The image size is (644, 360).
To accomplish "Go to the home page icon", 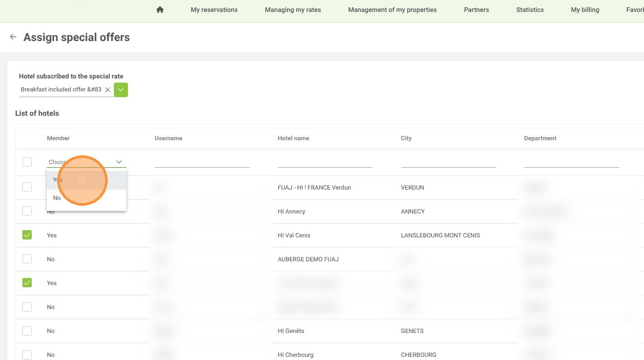I will coord(160,10).
